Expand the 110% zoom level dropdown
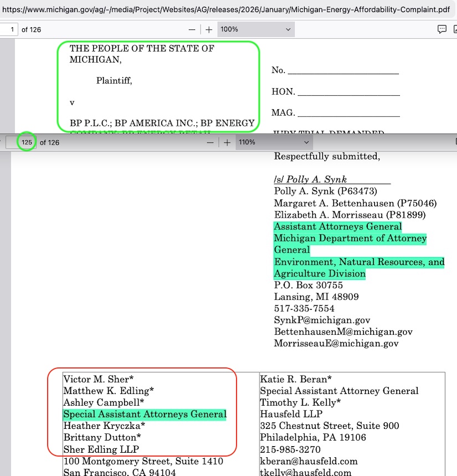 (x=274, y=142)
